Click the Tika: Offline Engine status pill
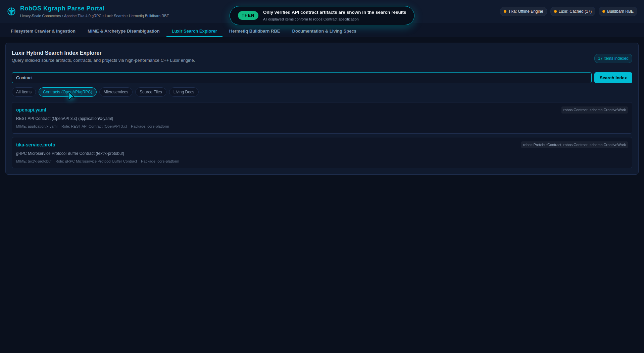This screenshot has height=353, width=644. [x=523, y=11]
